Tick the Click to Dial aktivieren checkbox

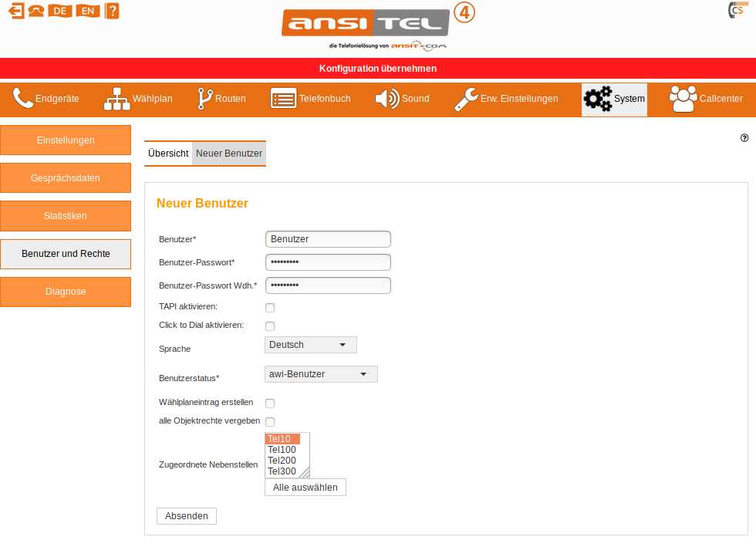click(x=270, y=326)
